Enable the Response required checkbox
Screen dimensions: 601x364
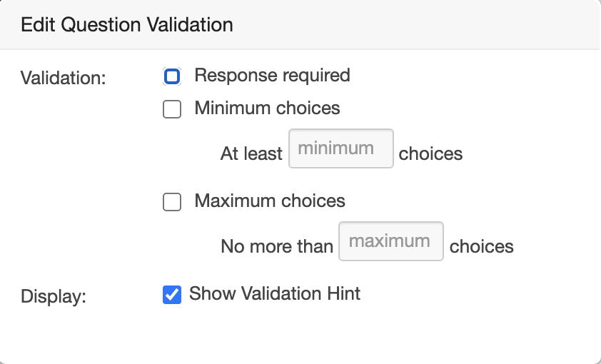pos(172,76)
